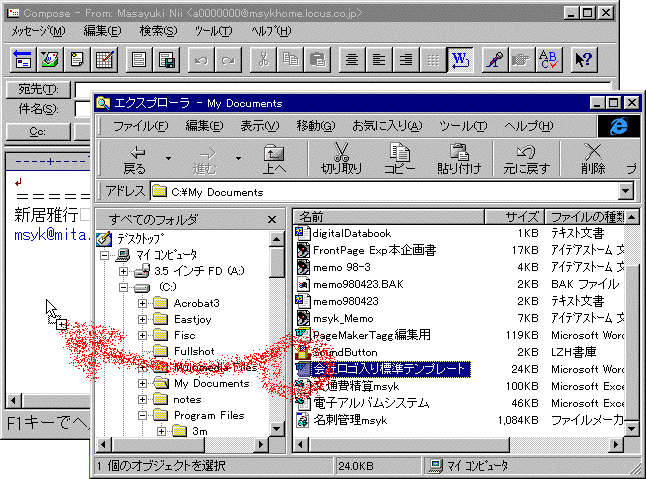Toggle the word wrap W icon
Viewport: 646px width, 479px height.
pyautogui.click(x=461, y=59)
